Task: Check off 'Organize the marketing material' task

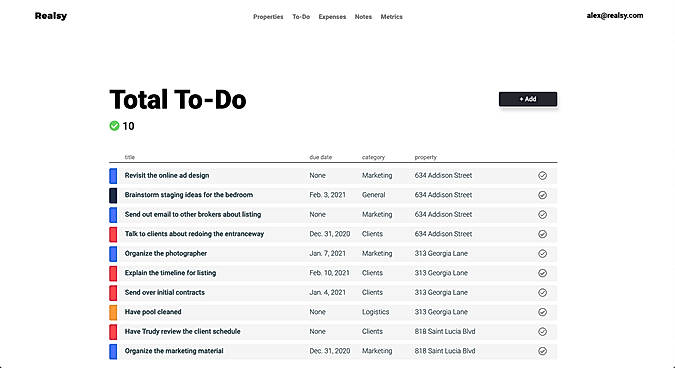Action: [542, 351]
